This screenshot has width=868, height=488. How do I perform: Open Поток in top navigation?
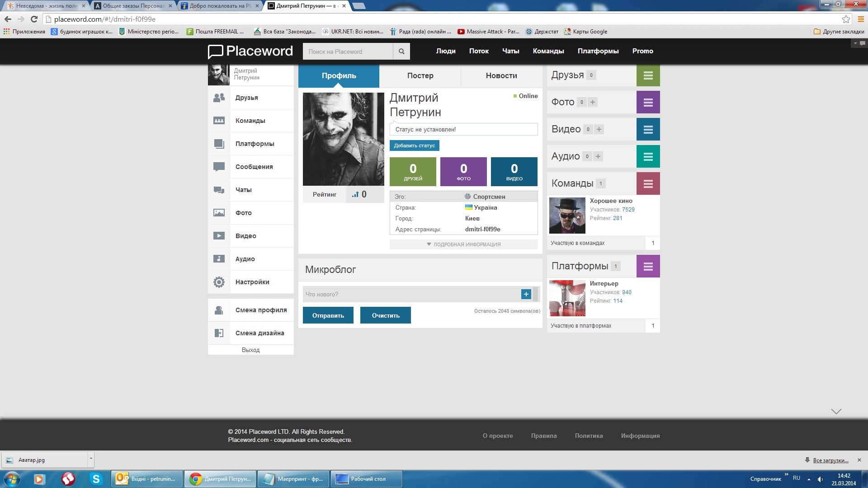pos(479,51)
